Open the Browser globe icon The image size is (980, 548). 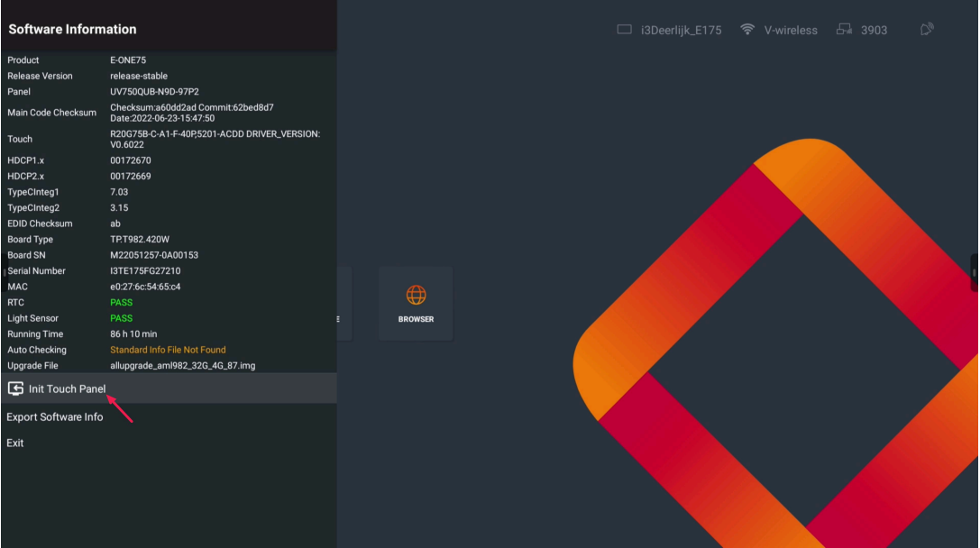click(x=416, y=295)
